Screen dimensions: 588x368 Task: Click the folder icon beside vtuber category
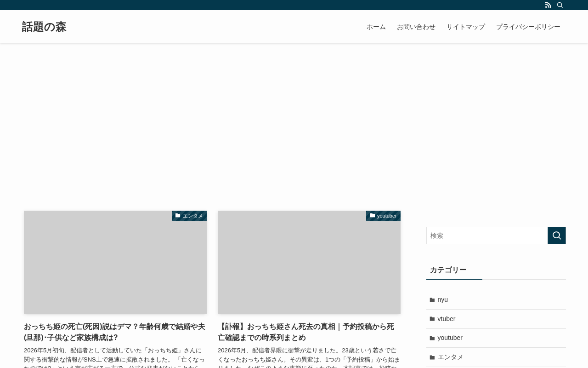432,319
